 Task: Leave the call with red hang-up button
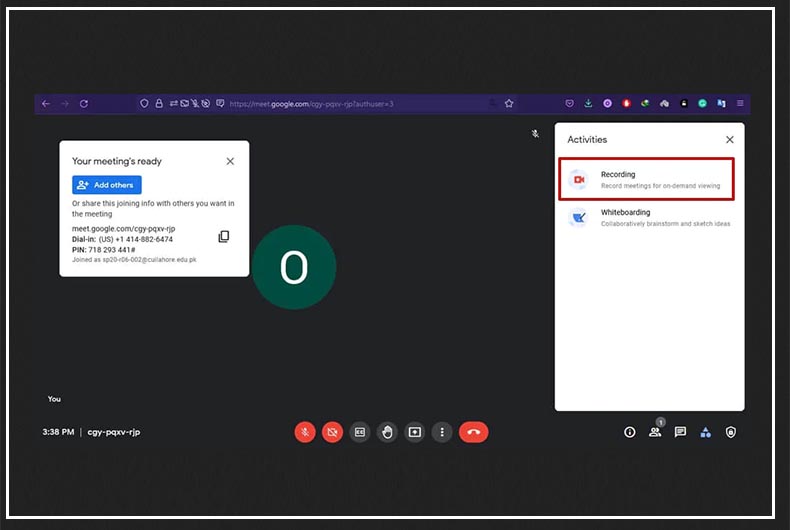click(x=474, y=432)
